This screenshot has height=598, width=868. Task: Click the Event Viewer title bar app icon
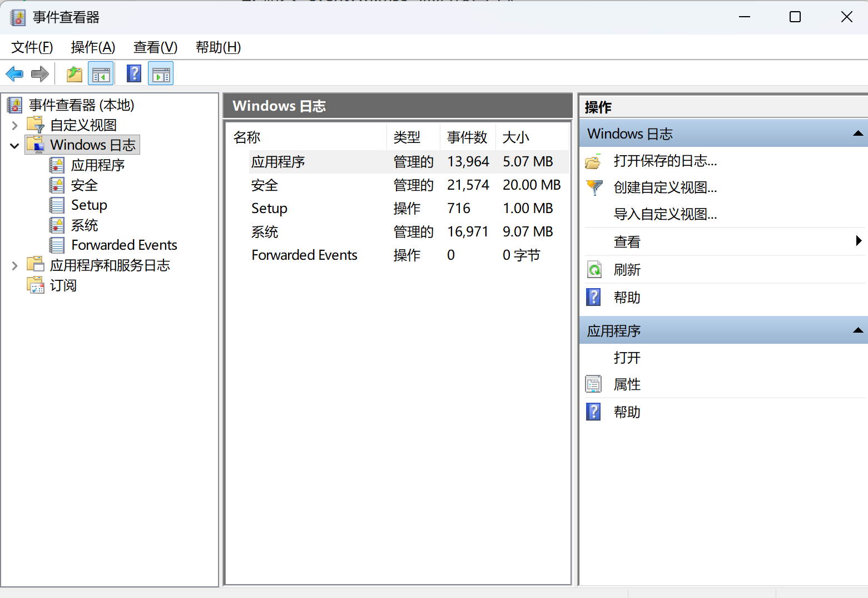[18, 18]
